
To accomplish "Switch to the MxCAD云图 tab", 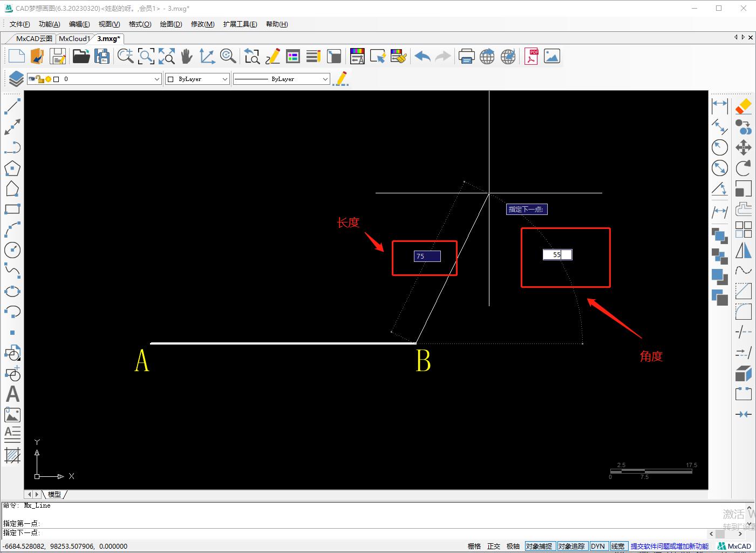I will click(x=33, y=38).
